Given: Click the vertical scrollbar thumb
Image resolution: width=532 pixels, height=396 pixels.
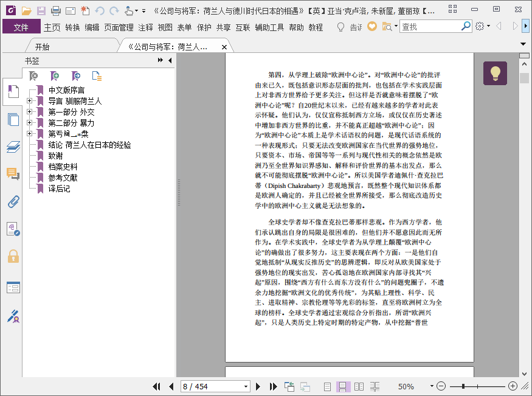Looking at the screenshot, I should [x=525, y=78].
